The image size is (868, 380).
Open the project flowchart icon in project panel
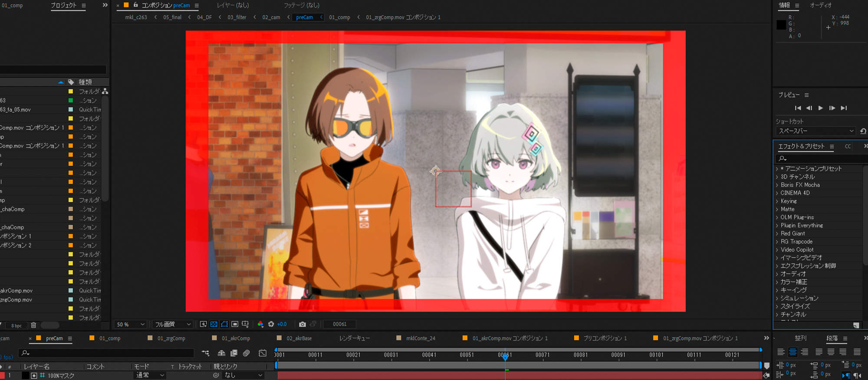(105, 91)
